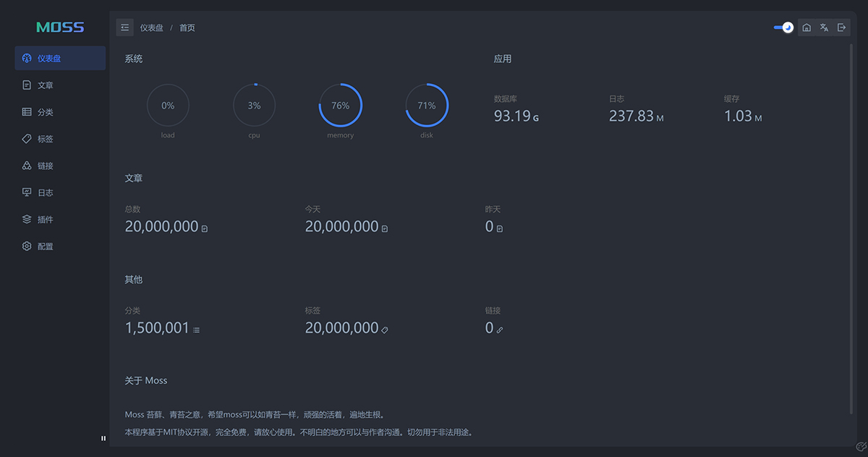Screen dimensions: 868x457
Task: Open the theme palette icon at bottom right
Action: pos(861,448)
